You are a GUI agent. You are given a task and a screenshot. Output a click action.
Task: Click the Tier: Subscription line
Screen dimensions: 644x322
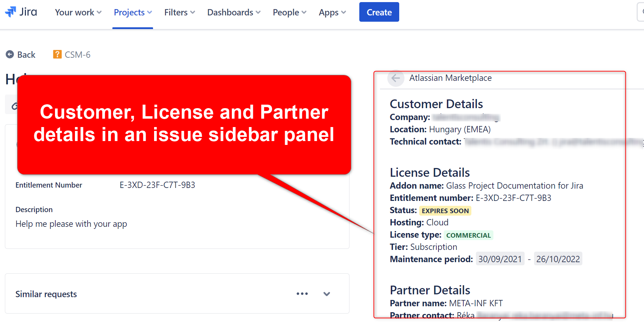coord(423,247)
